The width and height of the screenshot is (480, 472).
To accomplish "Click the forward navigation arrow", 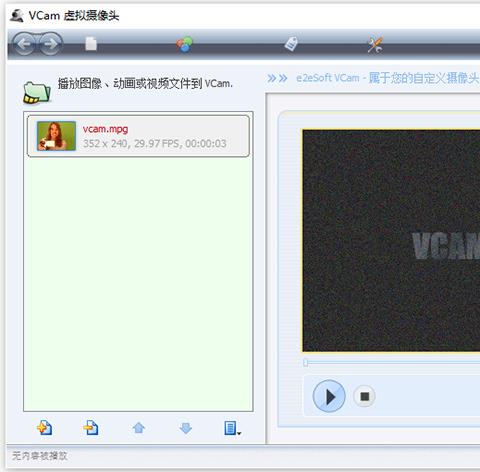I will [50, 44].
